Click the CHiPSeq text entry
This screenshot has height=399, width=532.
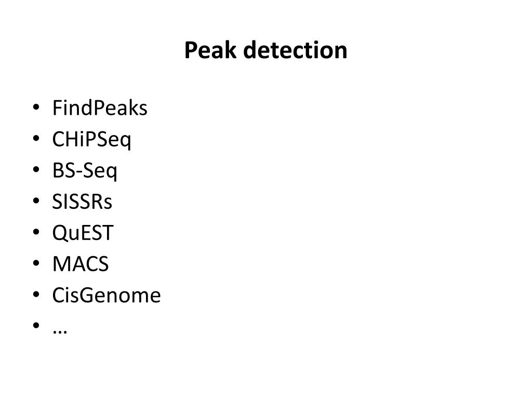click(91, 139)
